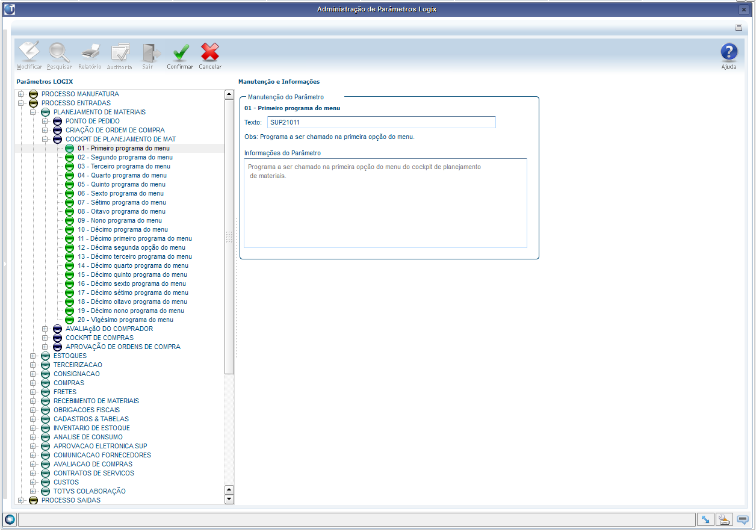Open Ajuda help icon

pyautogui.click(x=729, y=52)
